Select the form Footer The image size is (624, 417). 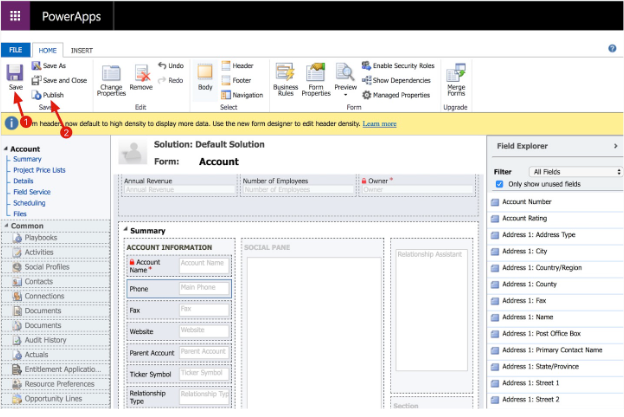236,80
